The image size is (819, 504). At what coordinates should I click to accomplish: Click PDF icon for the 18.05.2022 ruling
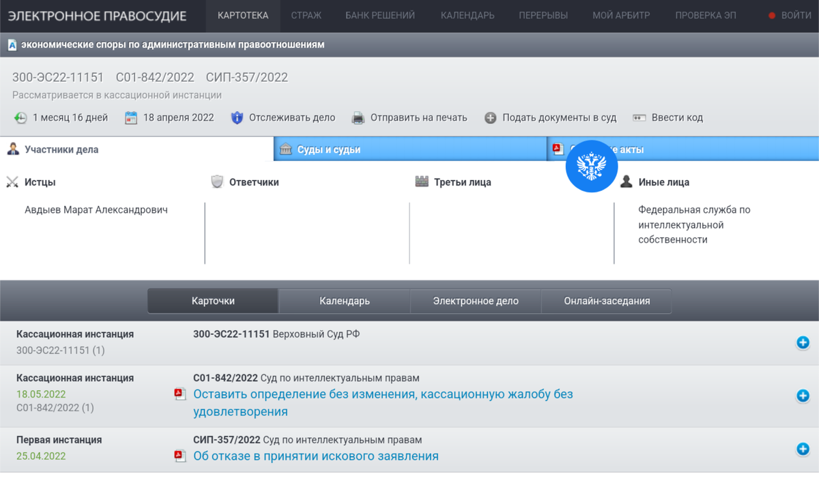(180, 394)
